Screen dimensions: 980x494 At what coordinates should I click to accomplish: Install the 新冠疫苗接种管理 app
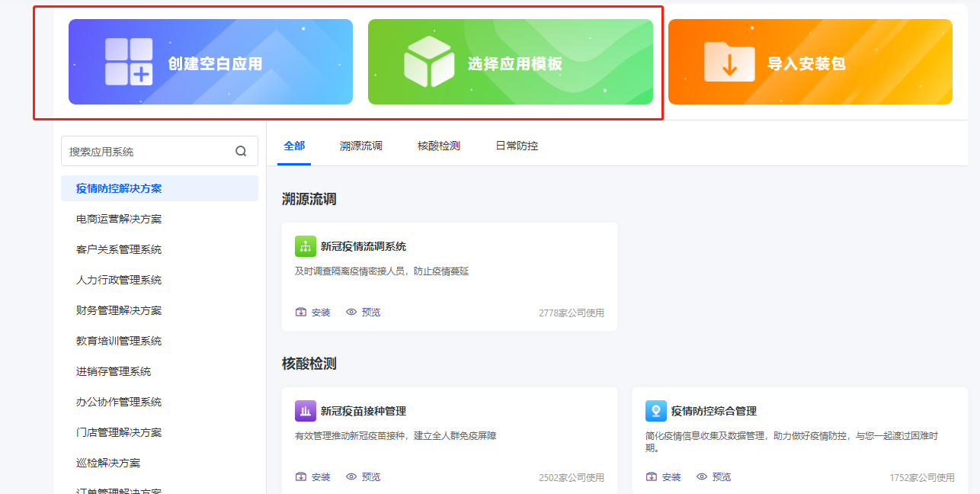313,477
